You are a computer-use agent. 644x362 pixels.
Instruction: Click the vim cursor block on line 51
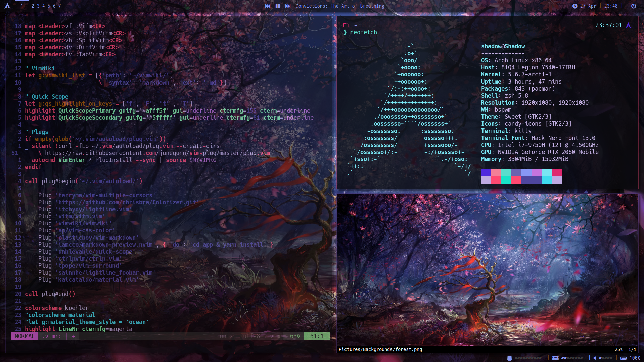(27, 153)
